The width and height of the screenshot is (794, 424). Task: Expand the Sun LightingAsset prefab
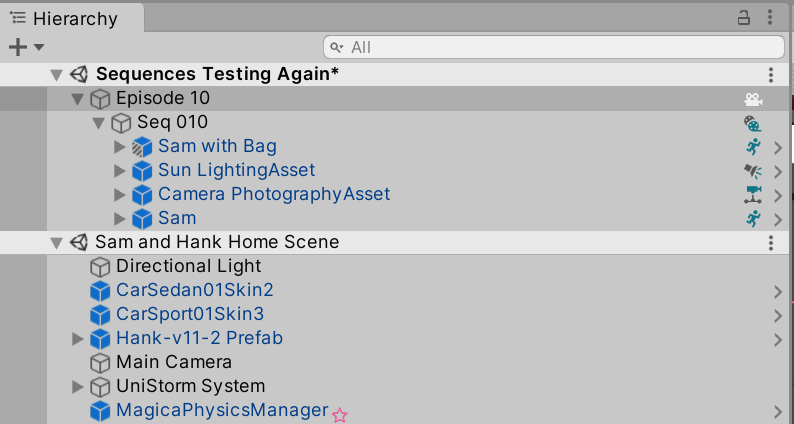click(120, 171)
